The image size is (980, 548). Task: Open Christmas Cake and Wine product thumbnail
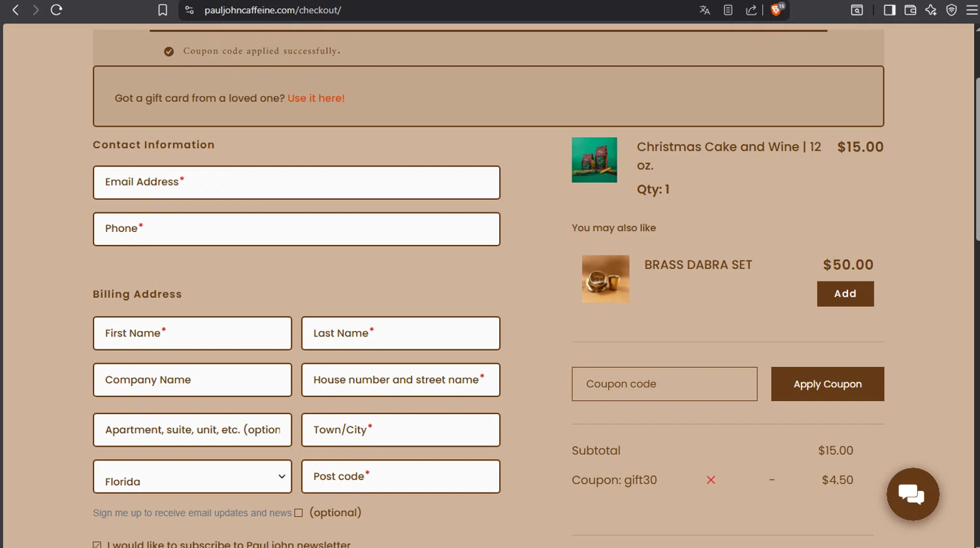[595, 160]
